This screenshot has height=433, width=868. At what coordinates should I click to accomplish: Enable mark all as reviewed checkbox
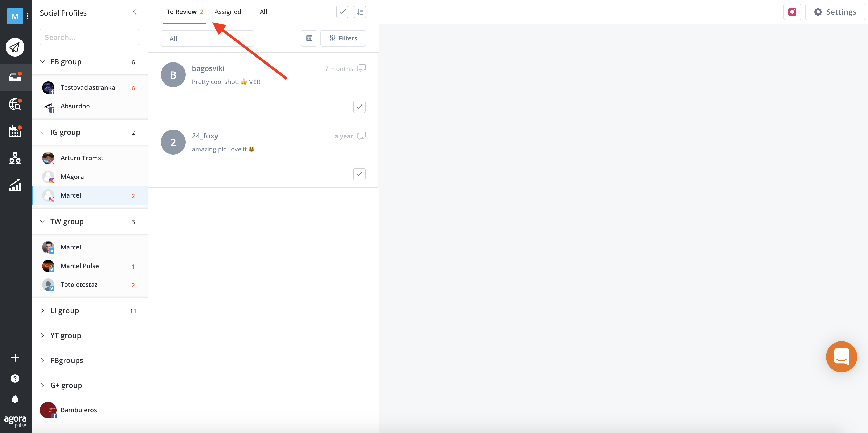(342, 12)
